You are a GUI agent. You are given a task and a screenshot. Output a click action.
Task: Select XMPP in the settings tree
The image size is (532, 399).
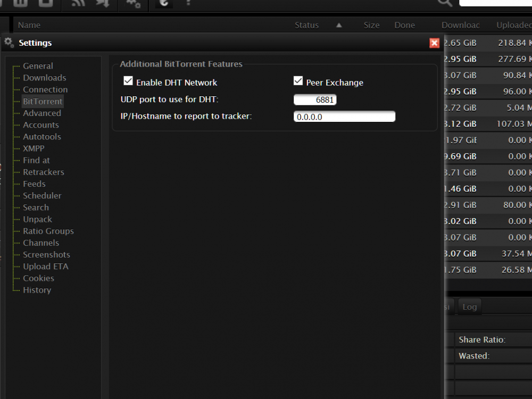pyautogui.click(x=34, y=148)
